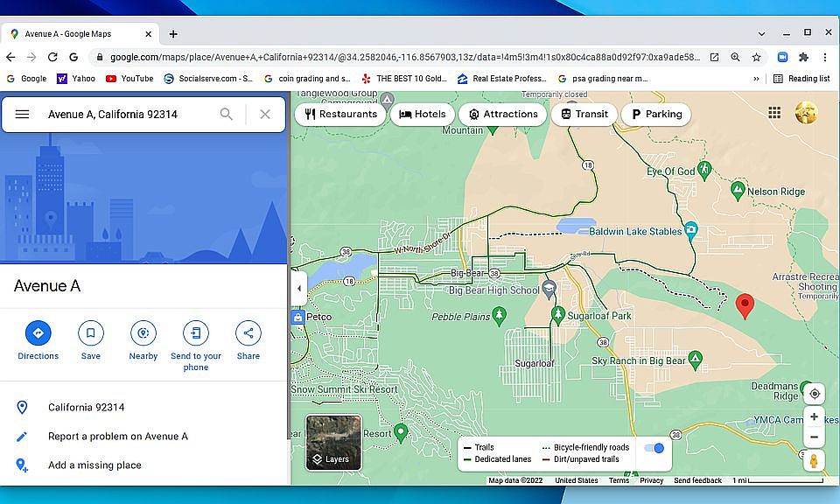Image resolution: width=840 pixels, height=504 pixels.
Task: Open the Real Estate Profess... bookmark
Action: point(502,78)
